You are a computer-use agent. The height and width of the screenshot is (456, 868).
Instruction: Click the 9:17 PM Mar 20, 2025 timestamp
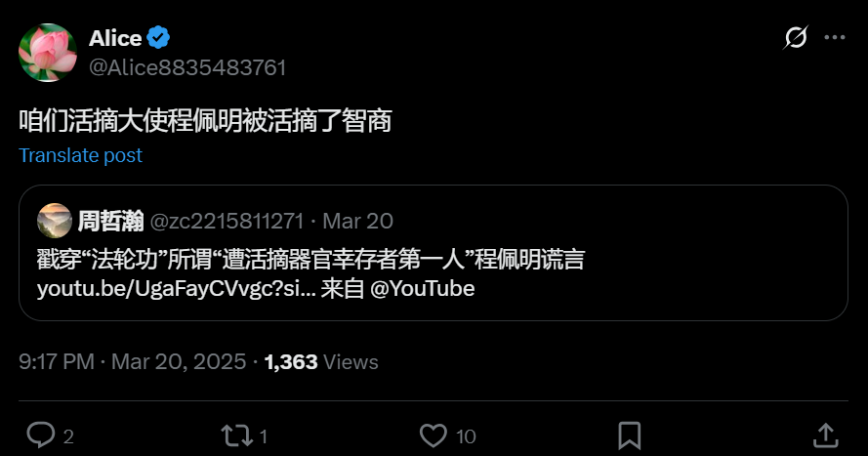click(133, 362)
